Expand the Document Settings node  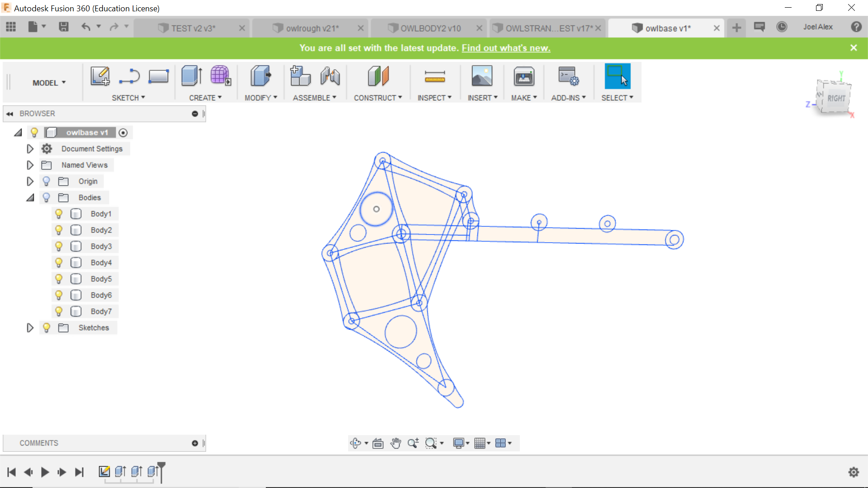point(30,149)
